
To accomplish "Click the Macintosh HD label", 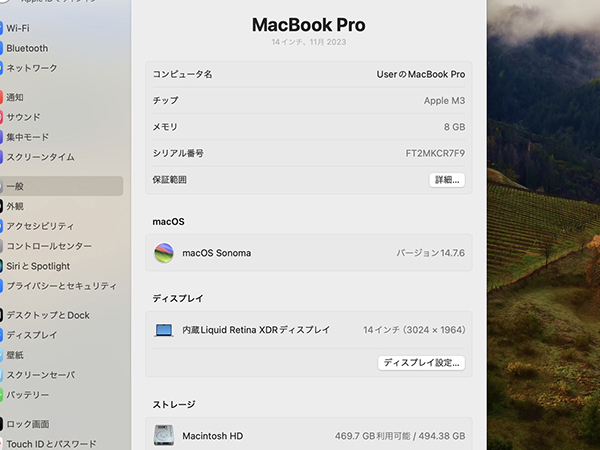I will point(212,436).
